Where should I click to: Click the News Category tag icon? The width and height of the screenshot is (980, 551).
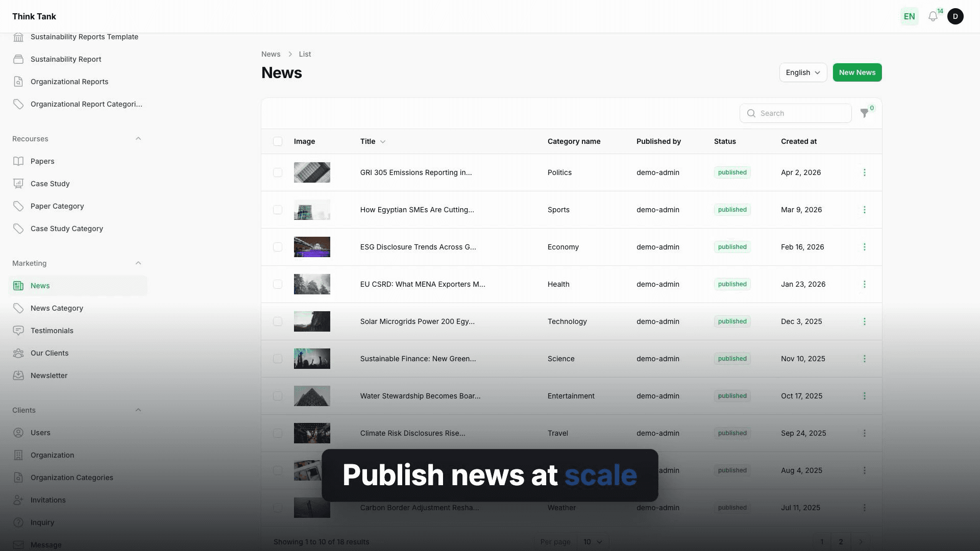tap(18, 308)
